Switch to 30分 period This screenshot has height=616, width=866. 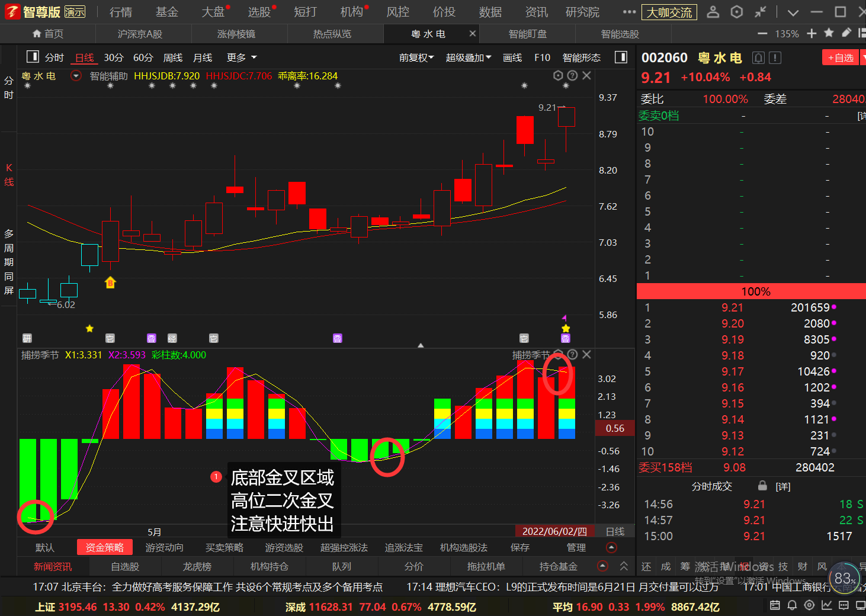tap(114, 57)
